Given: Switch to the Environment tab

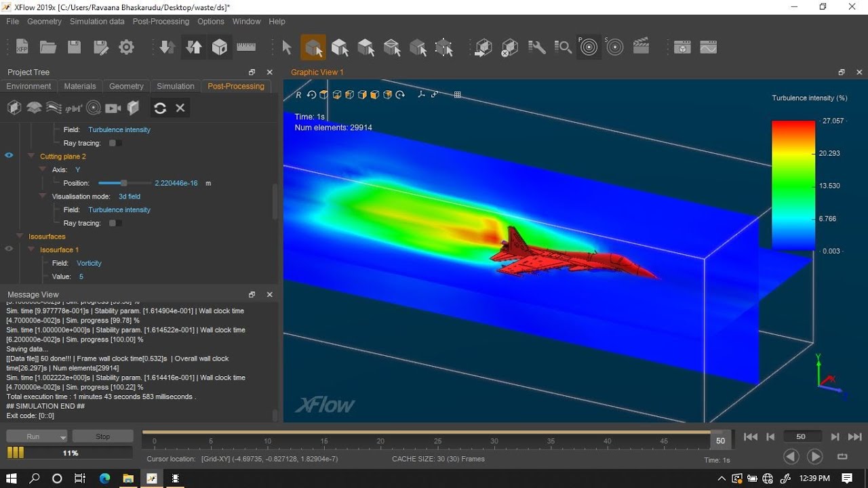Looking at the screenshot, I should (28, 86).
